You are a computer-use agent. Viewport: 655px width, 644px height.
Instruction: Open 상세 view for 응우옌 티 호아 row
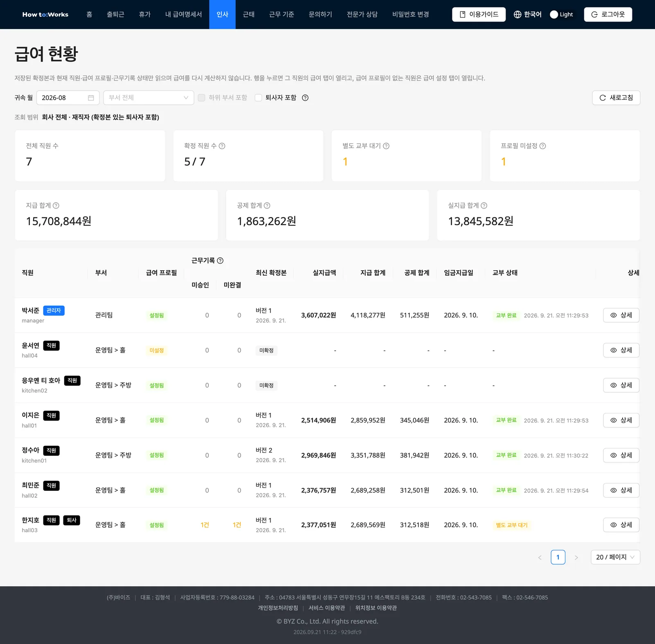click(x=621, y=385)
